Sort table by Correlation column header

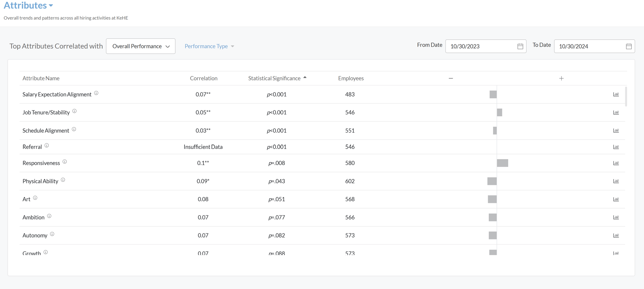(204, 78)
